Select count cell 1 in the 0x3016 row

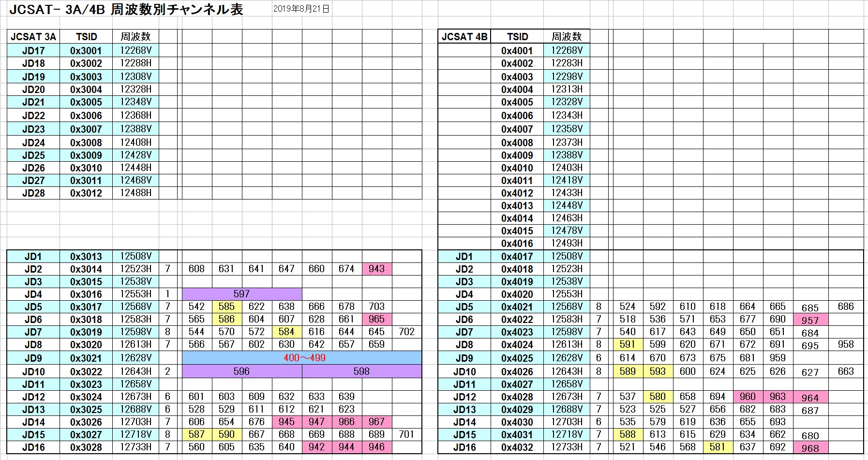168,294
